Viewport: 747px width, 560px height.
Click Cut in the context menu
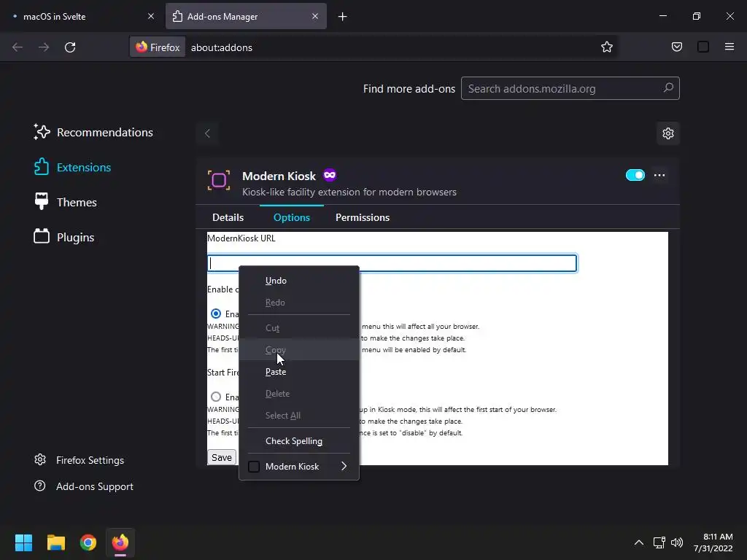tap(299, 328)
